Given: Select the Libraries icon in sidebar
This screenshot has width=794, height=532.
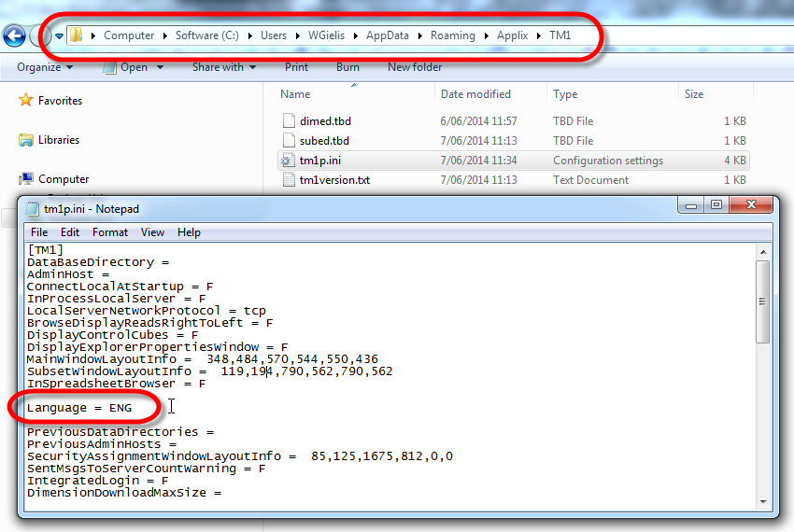Looking at the screenshot, I should [26, 140].
